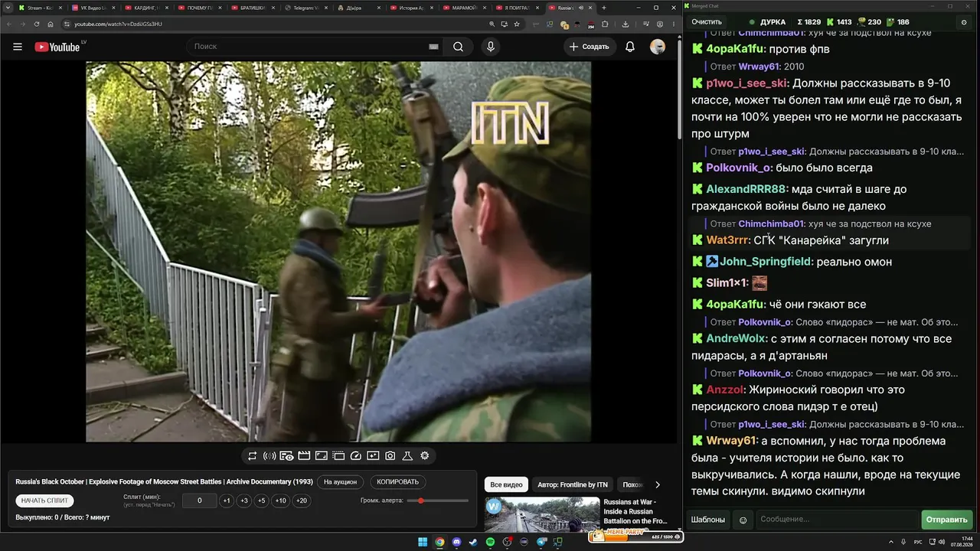The height and width of the screenshot is (551, 980).
Task: Click the plain rectangle frame icon in the player toolbar
Action: point(322,456)
